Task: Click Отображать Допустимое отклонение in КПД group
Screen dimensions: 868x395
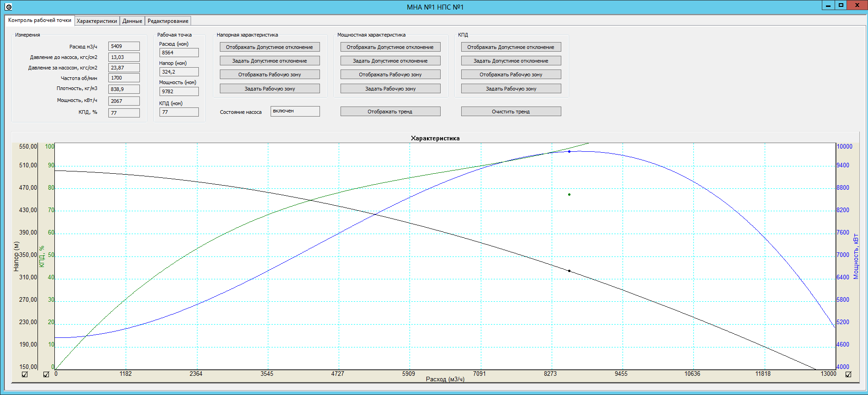Action: [511, 47]
